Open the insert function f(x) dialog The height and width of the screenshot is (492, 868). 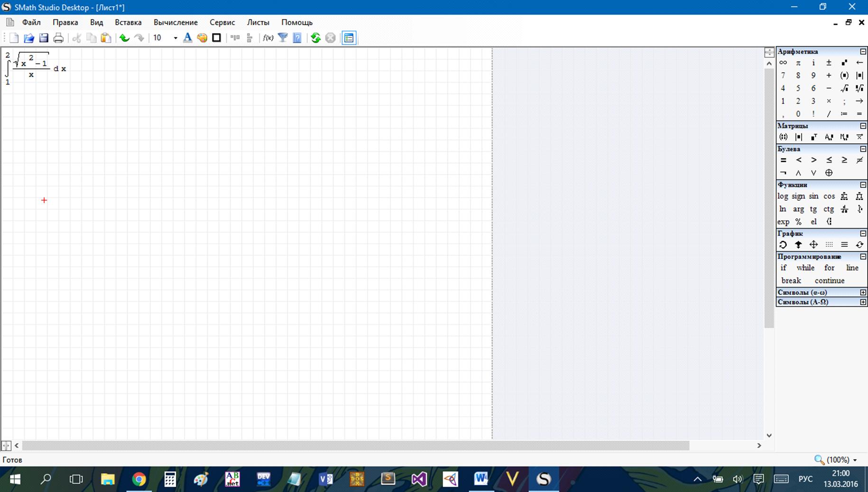[x=268, y=38]
